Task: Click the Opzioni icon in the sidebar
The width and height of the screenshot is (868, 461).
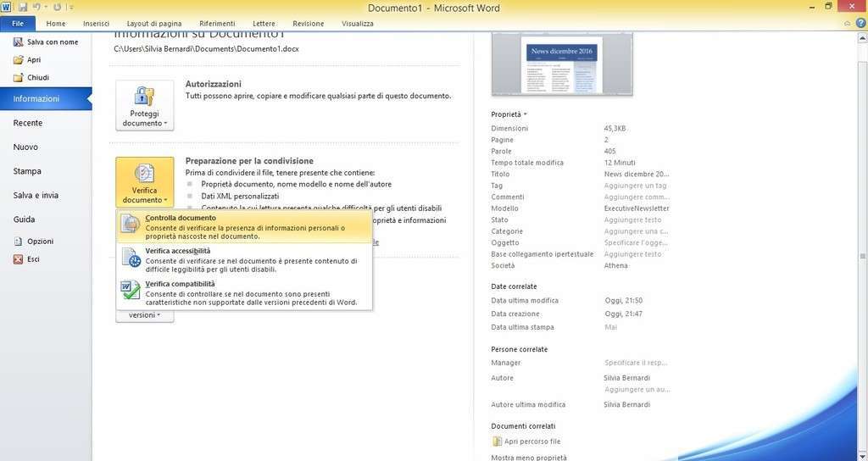Action: (19, 242)
